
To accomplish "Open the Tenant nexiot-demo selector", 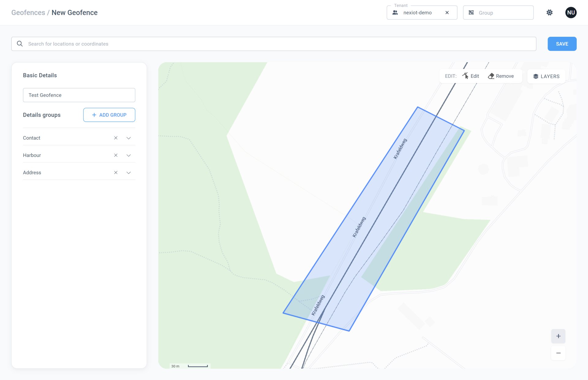I will click(x=422, y=13).
